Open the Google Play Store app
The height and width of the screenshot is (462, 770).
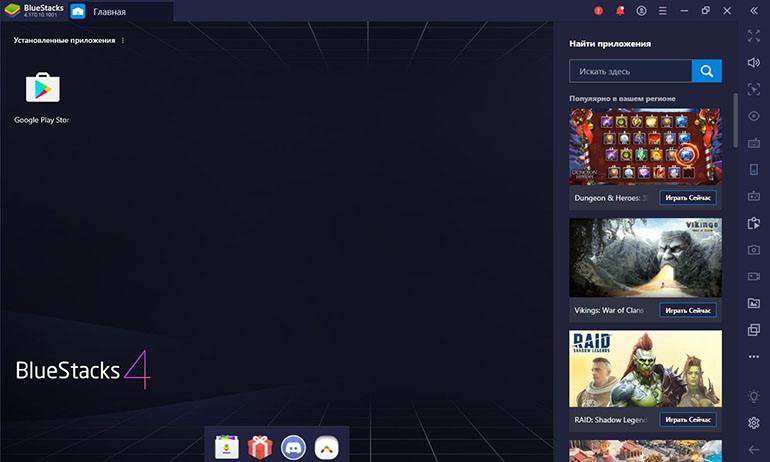pos(43,88)
